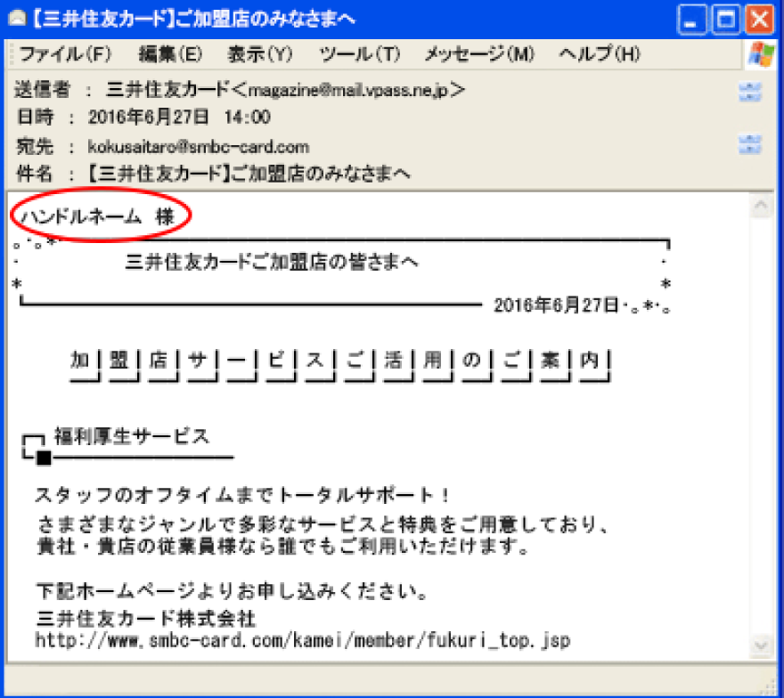Click the address book icon beside recipient
The image size is (784, 698).
point(749,144)
